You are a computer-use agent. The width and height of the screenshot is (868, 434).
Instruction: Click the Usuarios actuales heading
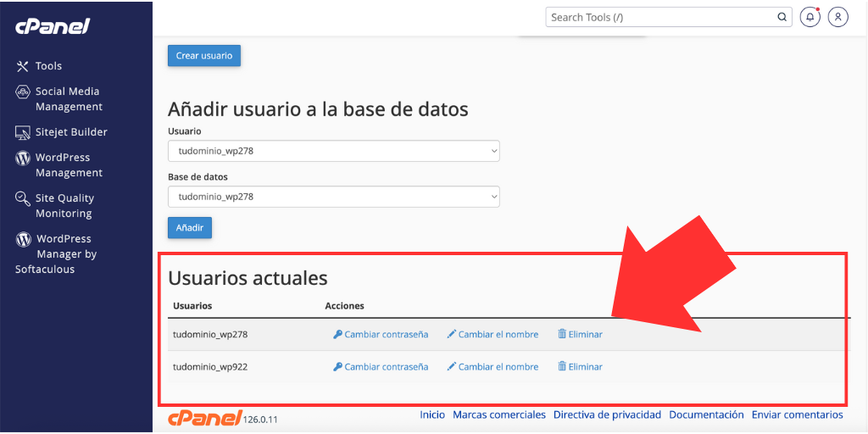pyautogui.click(x=248, y=278)
